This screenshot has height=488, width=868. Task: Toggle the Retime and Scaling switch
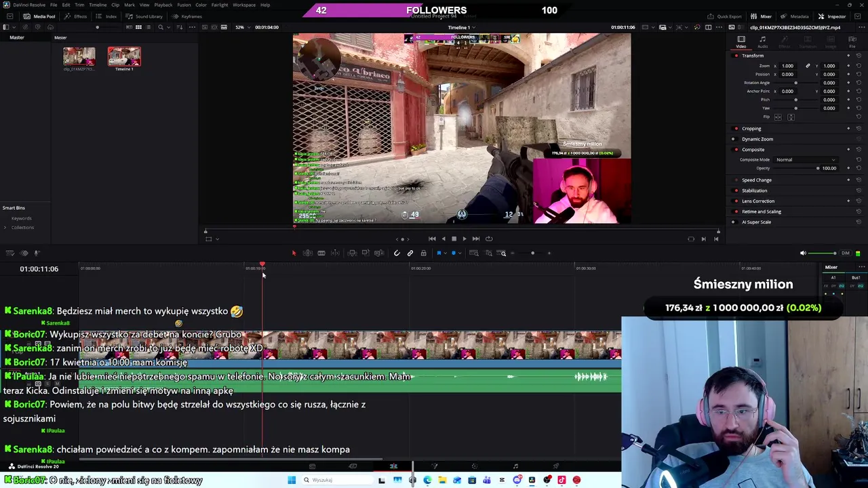pyautogui.click(x=736, y=211)
